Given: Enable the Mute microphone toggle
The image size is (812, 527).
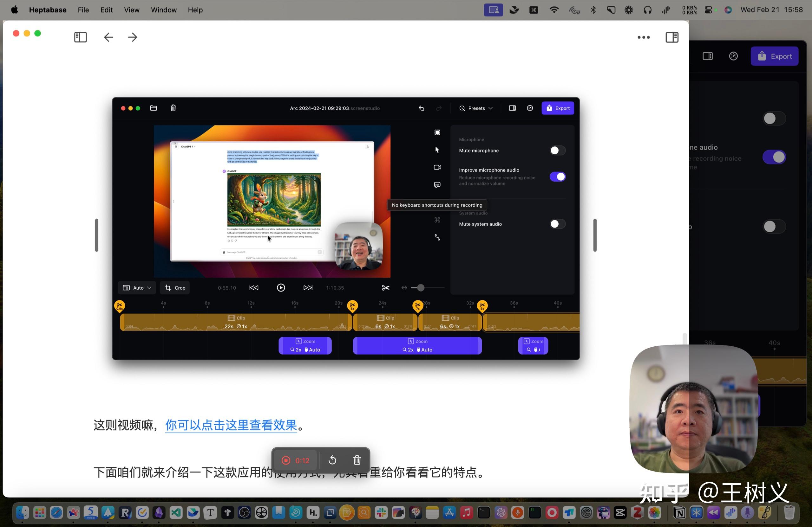Looking at the screenshot, I should [557, 150].
